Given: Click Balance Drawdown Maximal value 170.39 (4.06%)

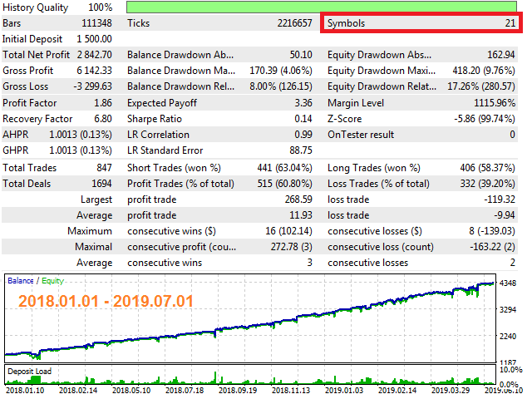Looking at the screenshot, I should [281, 71].
